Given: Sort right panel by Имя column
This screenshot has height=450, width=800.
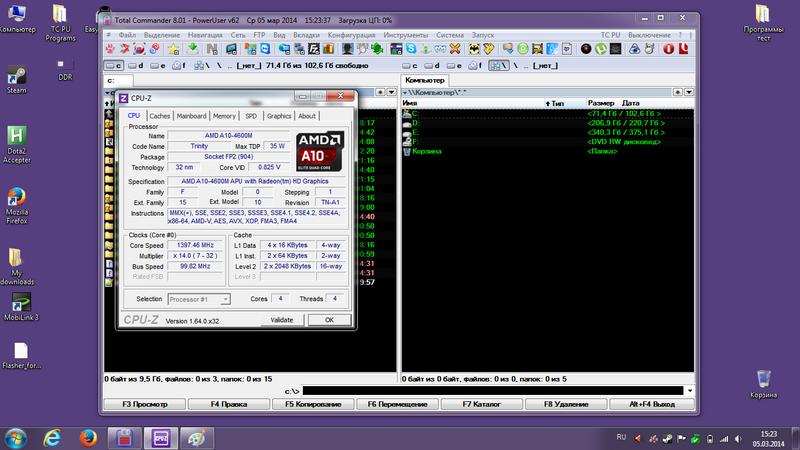Looking at the screenshot, I should [410, 103].
